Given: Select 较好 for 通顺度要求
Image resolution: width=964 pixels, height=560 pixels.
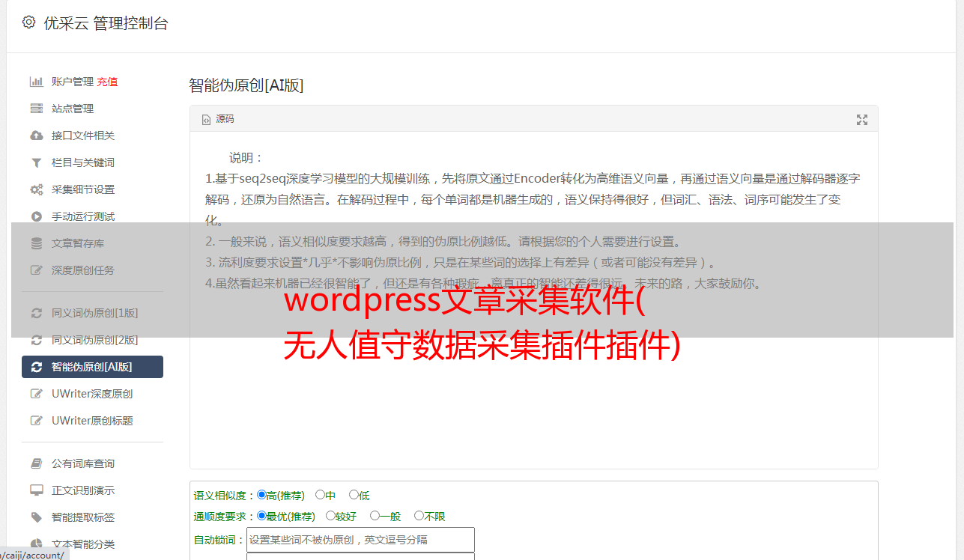Looking at the screenshot, I should coord(330,516).
